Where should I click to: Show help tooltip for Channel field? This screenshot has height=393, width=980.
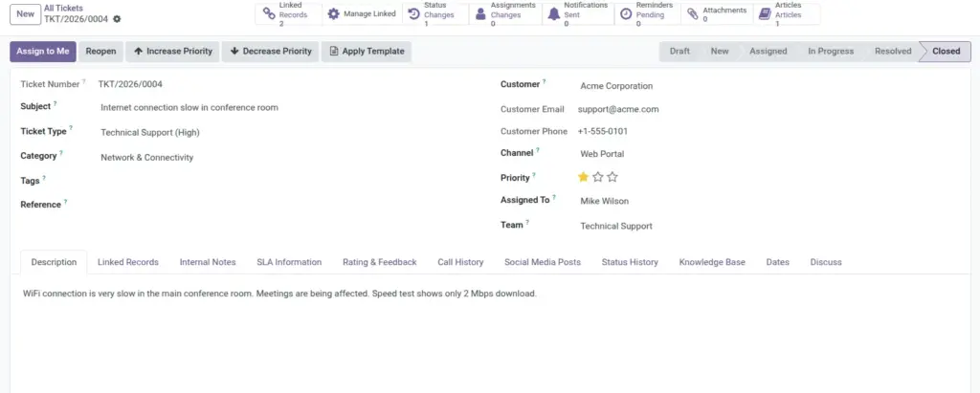pos(538,150)
